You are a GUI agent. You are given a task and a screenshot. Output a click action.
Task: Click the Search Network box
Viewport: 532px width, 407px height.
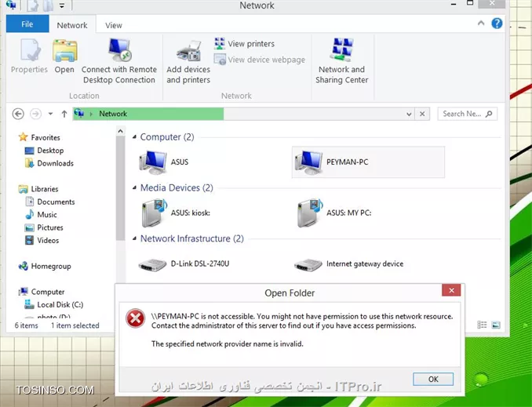coord(467,114)
